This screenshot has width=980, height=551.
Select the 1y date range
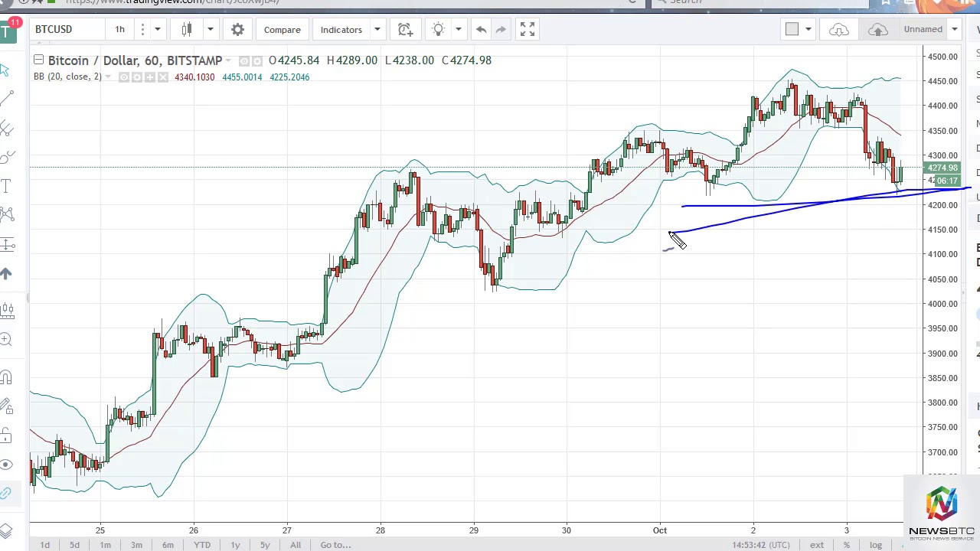235,545
